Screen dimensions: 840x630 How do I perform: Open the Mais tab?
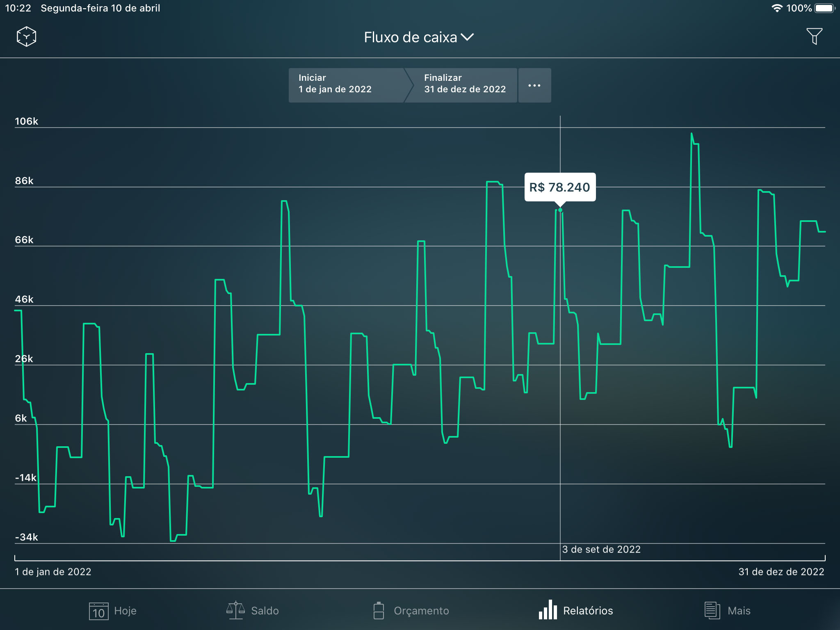(727, 611)
